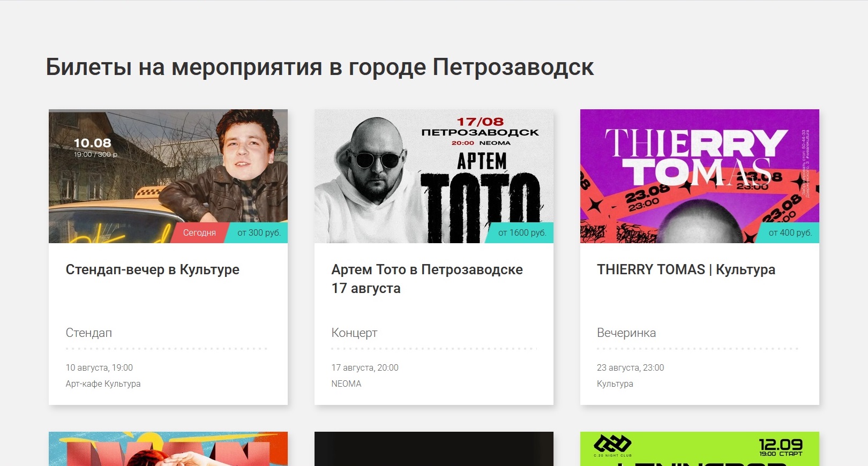Click the red Сегодня badge
This screenshot has height=466, width=868.
(x=199, y=232)
